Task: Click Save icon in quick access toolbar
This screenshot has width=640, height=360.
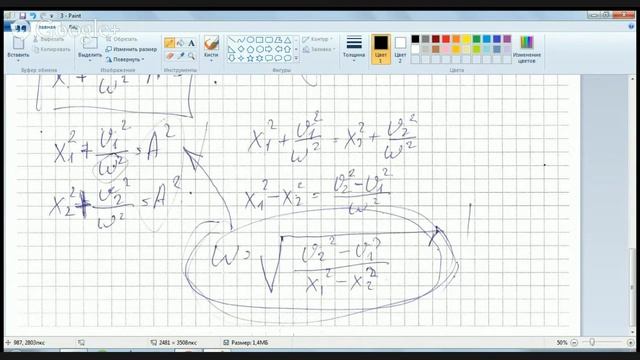Action: (x=23, y=16)
